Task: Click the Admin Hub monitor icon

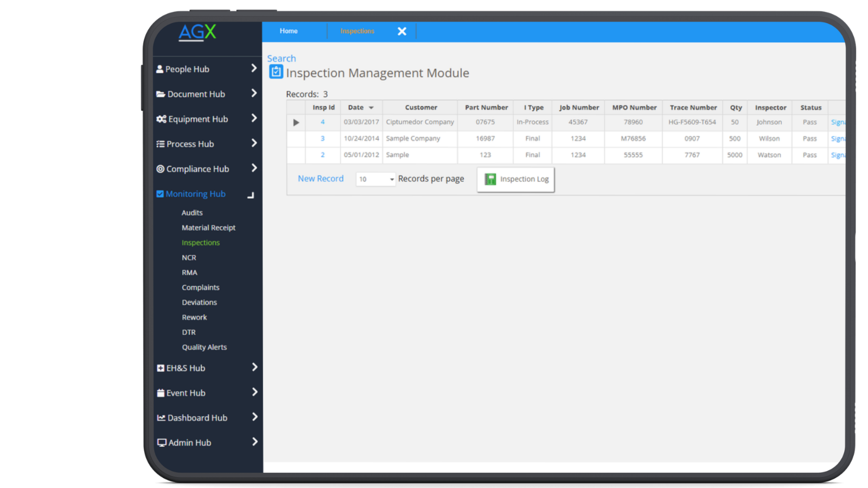Action: [x=162, y=442]
